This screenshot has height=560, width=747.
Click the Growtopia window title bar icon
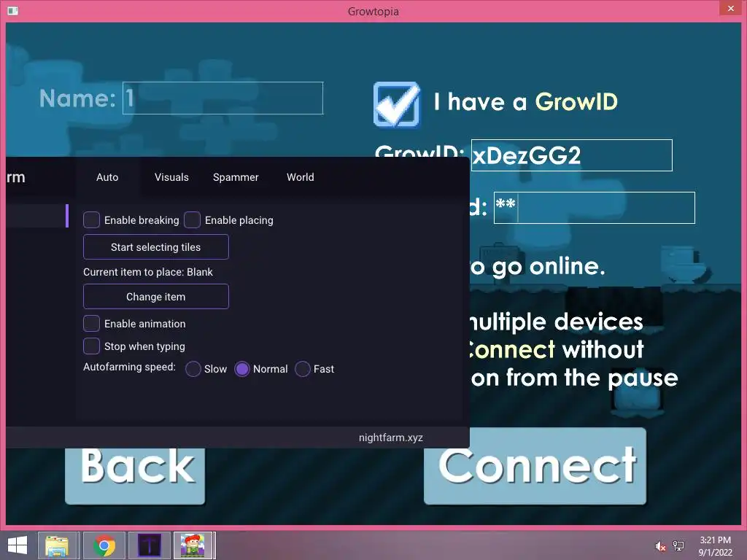click(13, 10)
